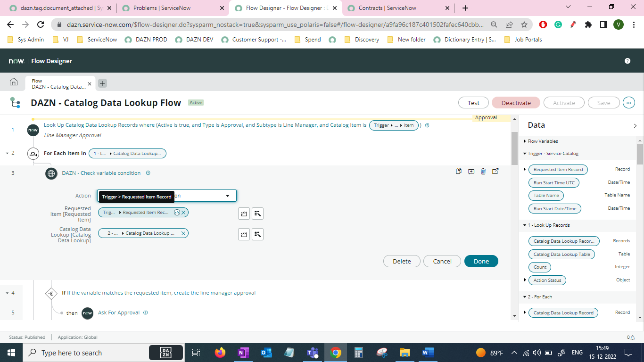Toggle script for Catalog Data Lookup field
The height and width of the screenshot is (362, 644).
tap(244, 234)
